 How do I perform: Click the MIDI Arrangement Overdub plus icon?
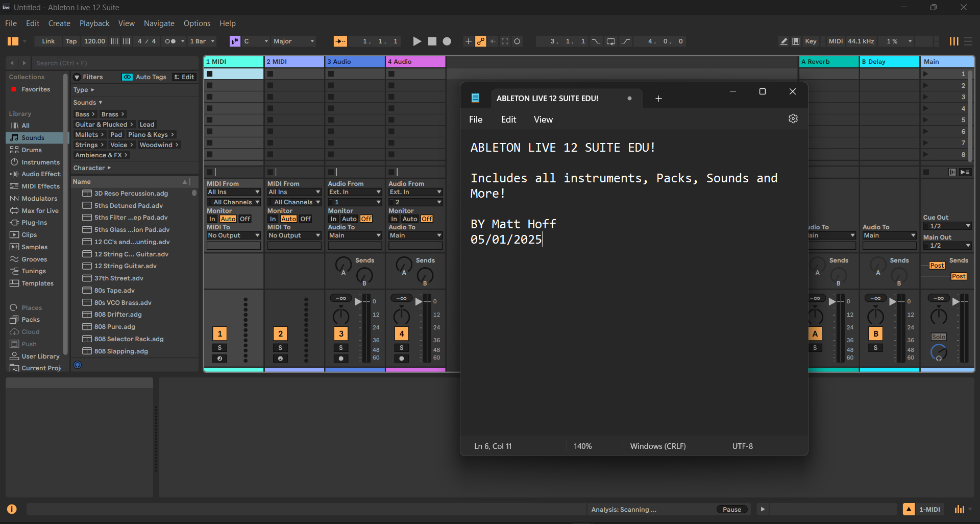(x=468, y=41)
